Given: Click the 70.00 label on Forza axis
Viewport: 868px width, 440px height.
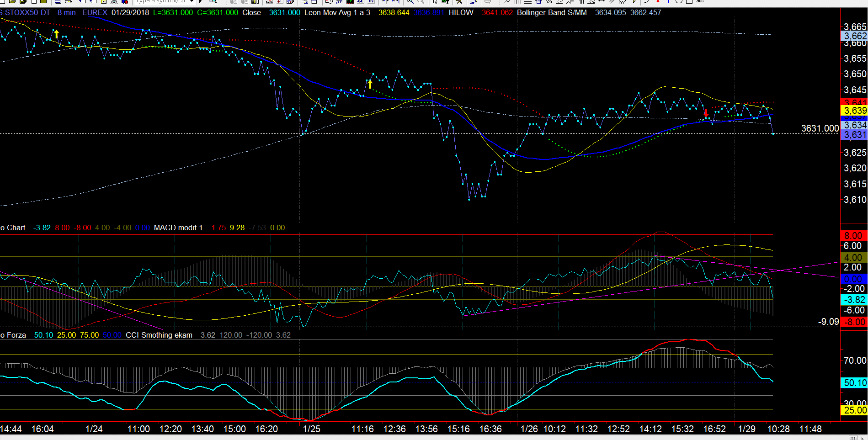Looking at the screenshot, I should point(855,360).
